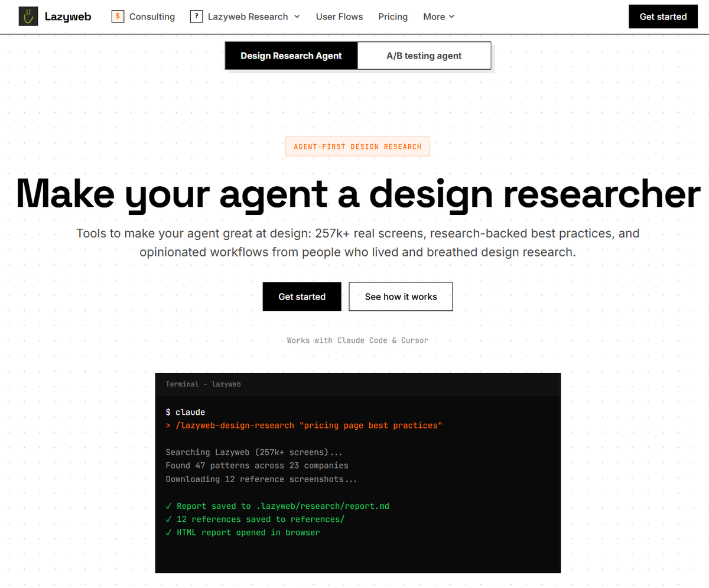Click the Lazyweb smiley logo icon

click(28, 17)
